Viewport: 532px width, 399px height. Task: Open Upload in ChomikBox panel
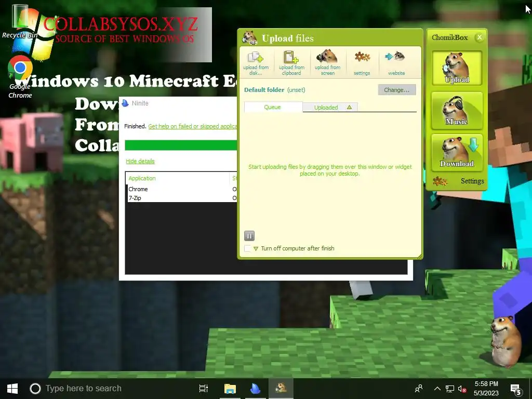tap(457, 68)
